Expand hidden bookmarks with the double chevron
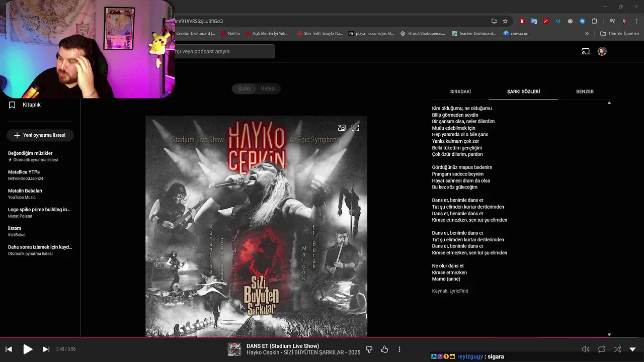This screenshot has height=362, width=644. tap(587, 34)
